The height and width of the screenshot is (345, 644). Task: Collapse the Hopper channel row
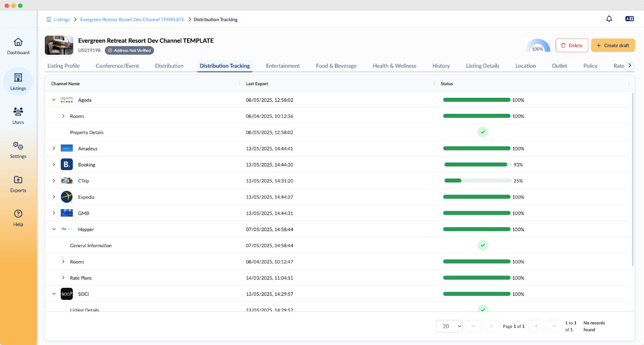[54, 229]
